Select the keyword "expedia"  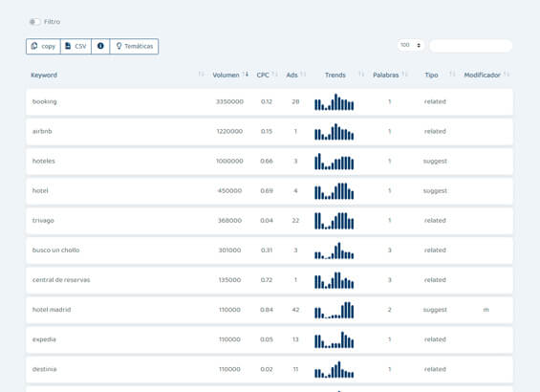pos(44,339)
